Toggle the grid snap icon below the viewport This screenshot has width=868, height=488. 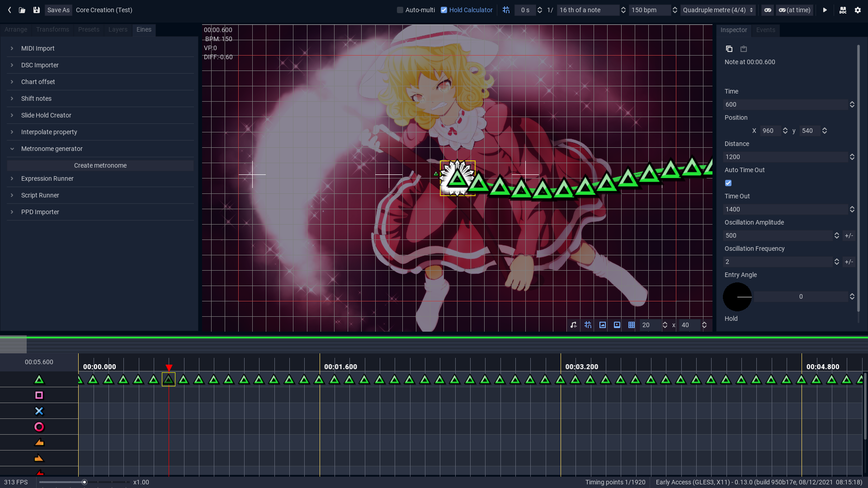click(x=588, y=325)
